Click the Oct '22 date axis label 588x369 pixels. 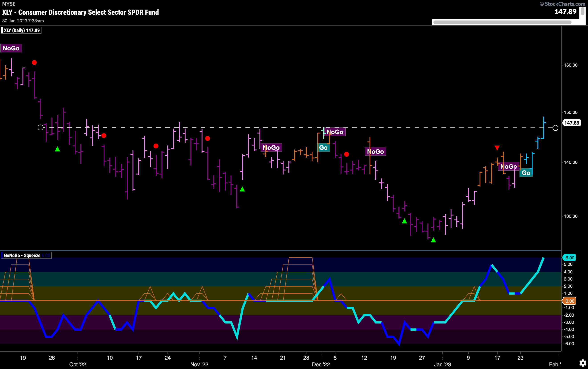(78, 364)
